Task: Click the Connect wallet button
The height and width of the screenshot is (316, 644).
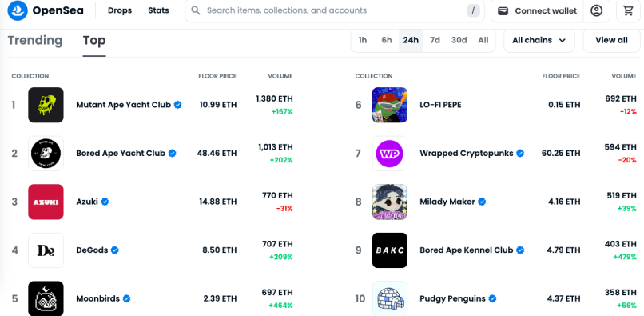Action: 537,10
